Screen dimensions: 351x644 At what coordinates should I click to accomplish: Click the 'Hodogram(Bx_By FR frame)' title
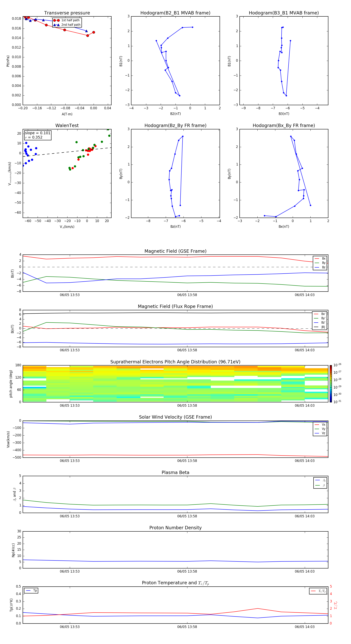284,125
